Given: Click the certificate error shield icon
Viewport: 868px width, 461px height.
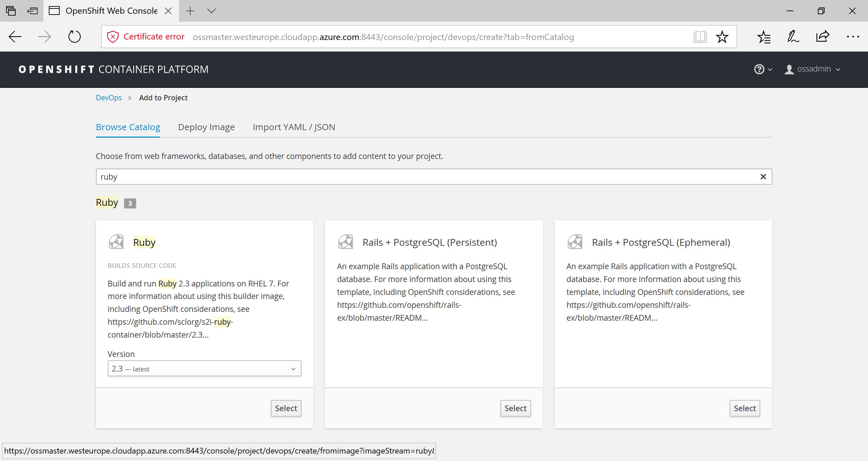Looking at the screenshot, I should 113,37.
